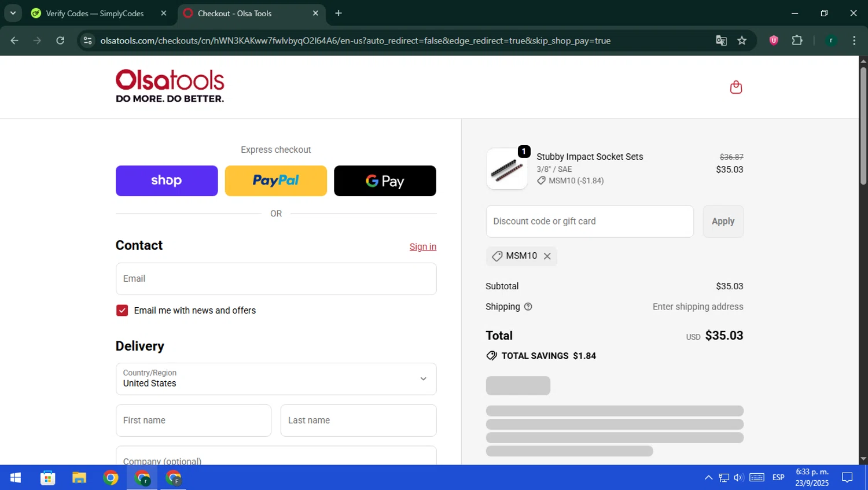Viewport: 868px width, 490px height.
Task: Pay with PayPal express button
Action: pos(276,180)
